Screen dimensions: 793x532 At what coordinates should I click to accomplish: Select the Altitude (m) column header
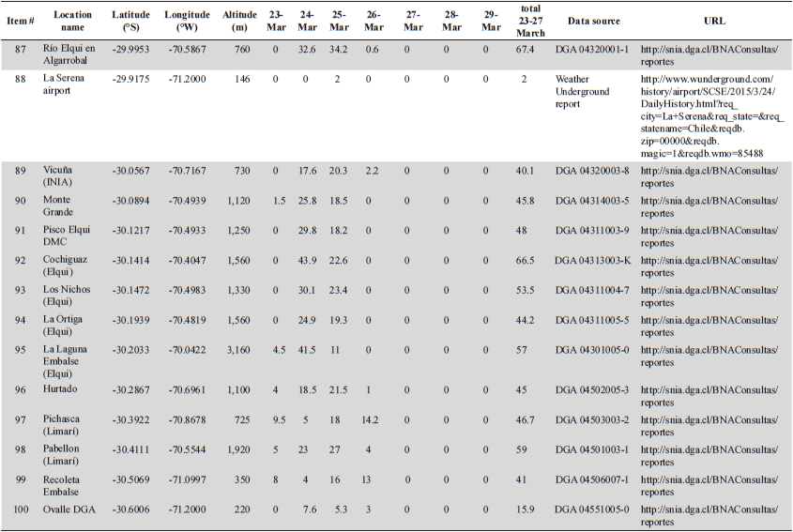click(241, 21)
